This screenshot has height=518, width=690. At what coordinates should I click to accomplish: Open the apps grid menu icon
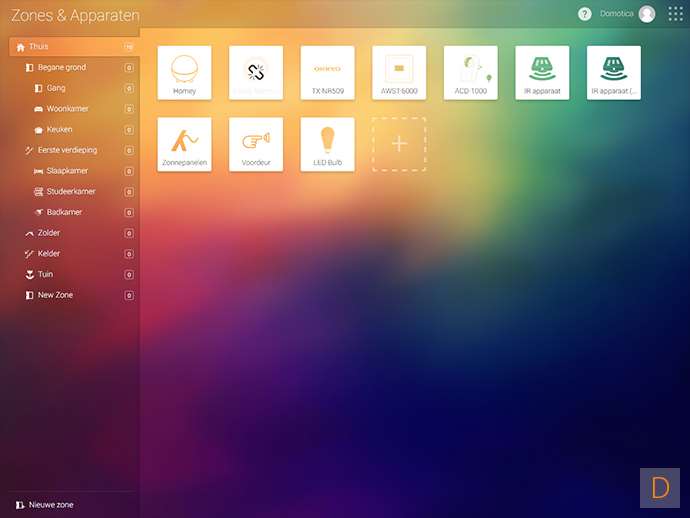coord(675,14)
